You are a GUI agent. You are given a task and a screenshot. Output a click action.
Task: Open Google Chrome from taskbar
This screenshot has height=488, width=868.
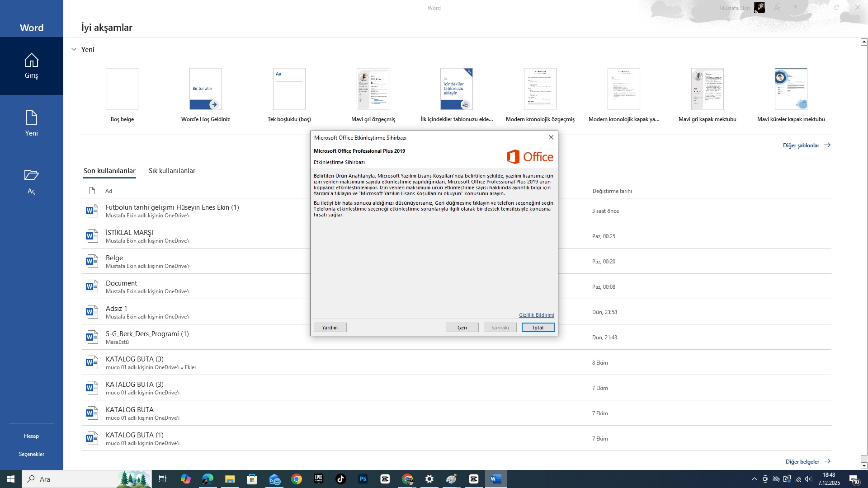tap(297, 479)
